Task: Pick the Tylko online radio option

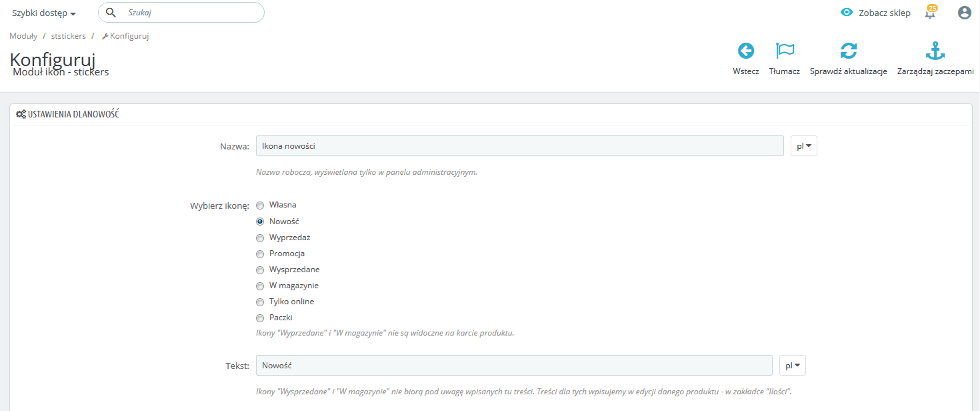Action: (x=260, y=302)
